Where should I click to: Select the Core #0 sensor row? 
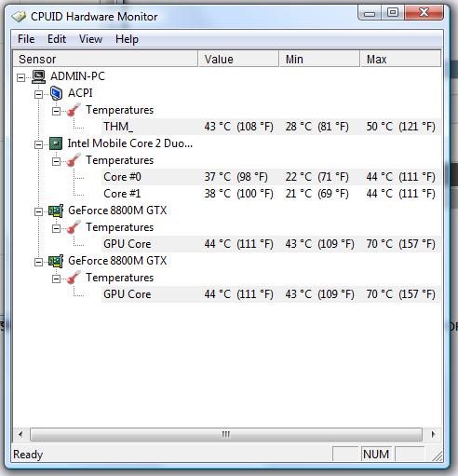[271, 177]
